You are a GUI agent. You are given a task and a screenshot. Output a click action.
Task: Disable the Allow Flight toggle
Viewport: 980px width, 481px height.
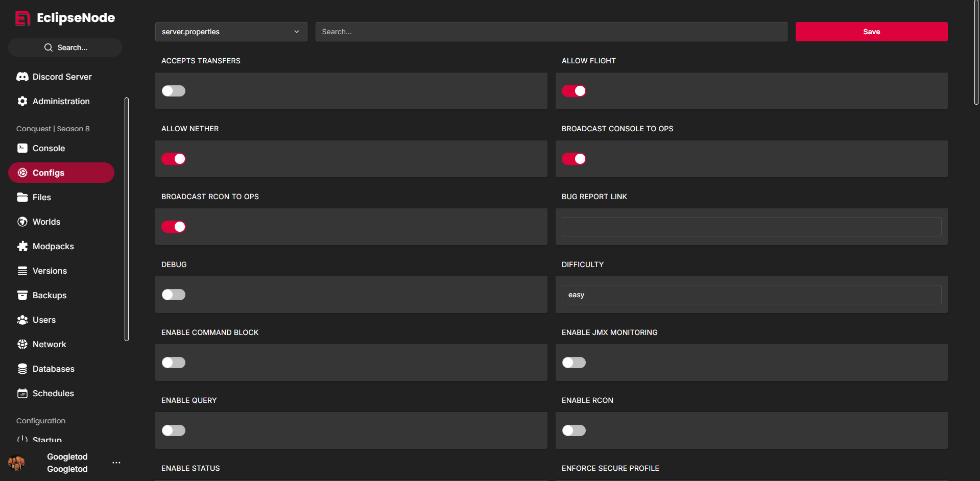573,91
